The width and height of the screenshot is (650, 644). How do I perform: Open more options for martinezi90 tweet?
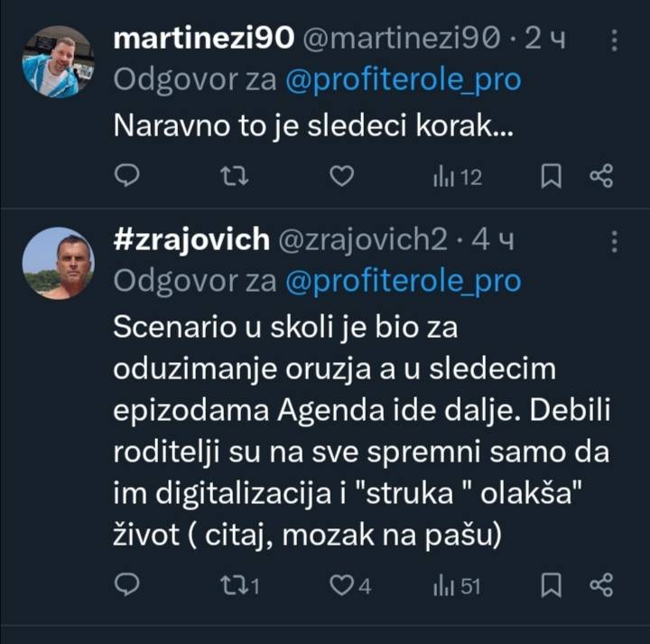tap(614, 41)
